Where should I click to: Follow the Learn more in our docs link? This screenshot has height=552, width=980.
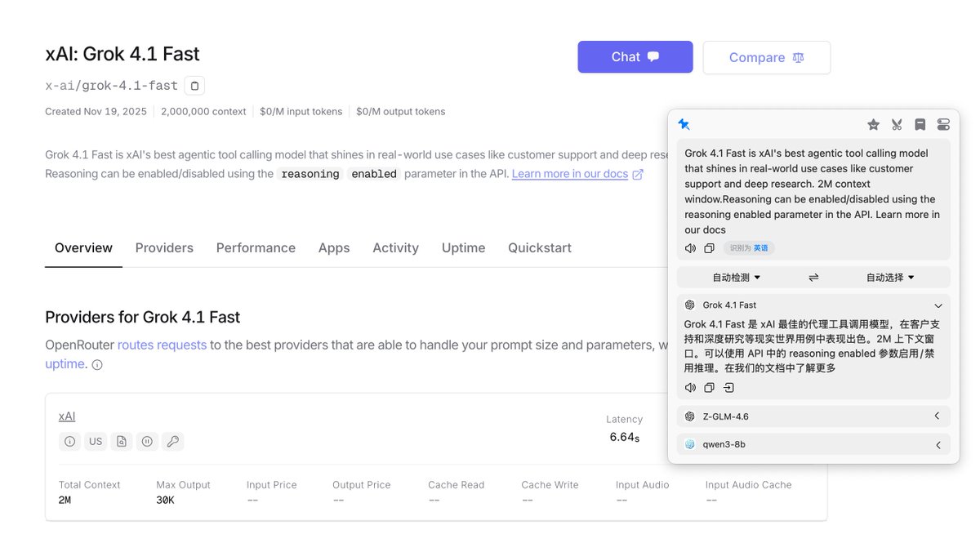tap(570, 174)
